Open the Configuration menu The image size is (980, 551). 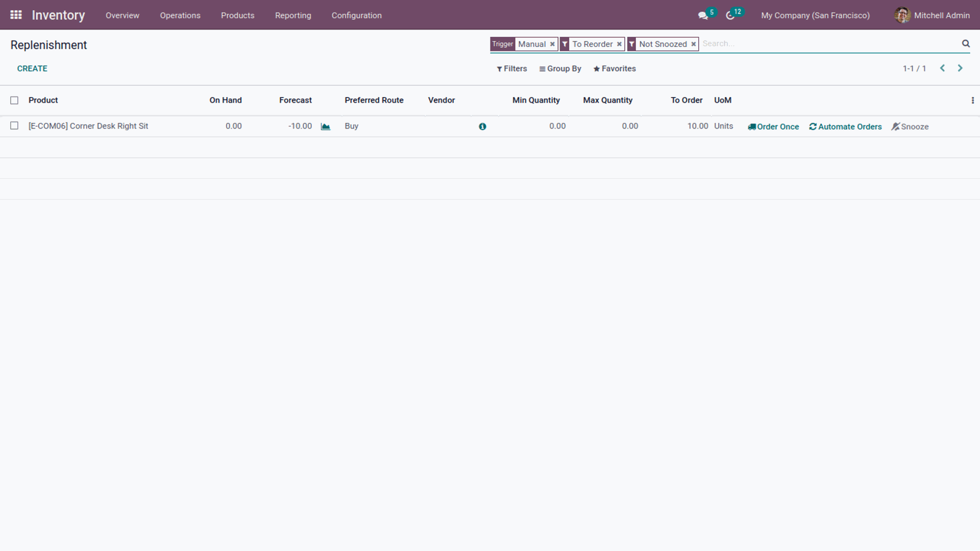(x=357, y=15)
